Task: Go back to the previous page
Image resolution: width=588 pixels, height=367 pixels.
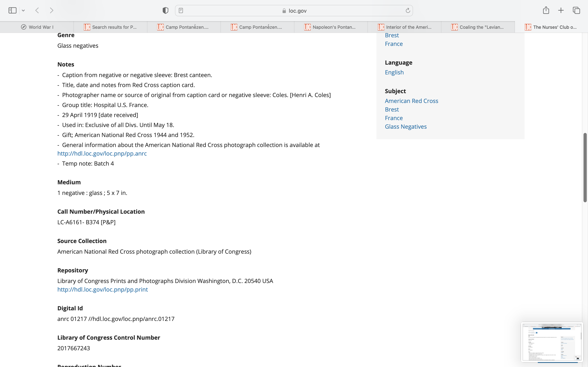Action: coord(37,10)
